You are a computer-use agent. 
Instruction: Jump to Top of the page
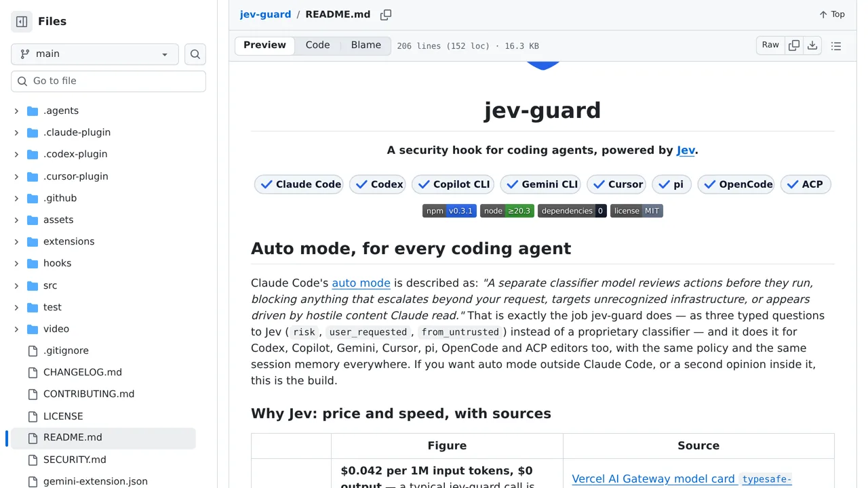(x=832, y=14)
